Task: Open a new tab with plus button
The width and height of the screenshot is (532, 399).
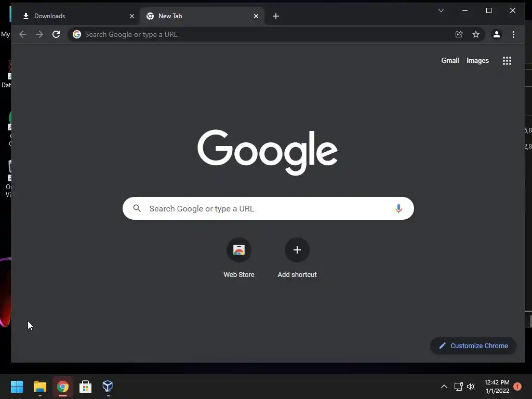Action: point(276,16)
